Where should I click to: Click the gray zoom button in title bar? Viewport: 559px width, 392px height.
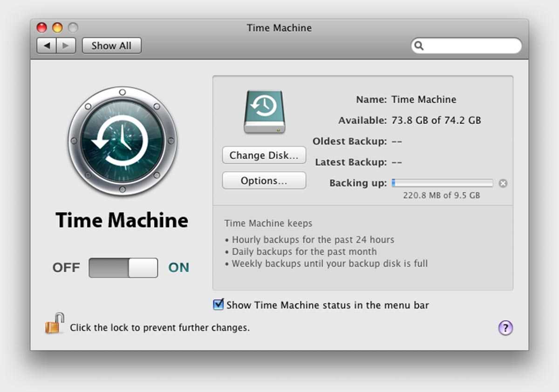tap(73, 28)
